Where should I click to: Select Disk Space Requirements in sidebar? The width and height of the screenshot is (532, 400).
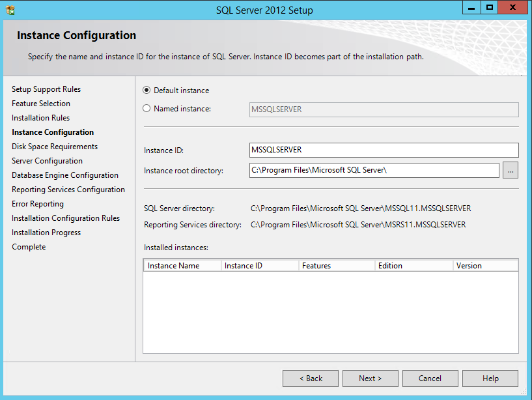(55, 146)
